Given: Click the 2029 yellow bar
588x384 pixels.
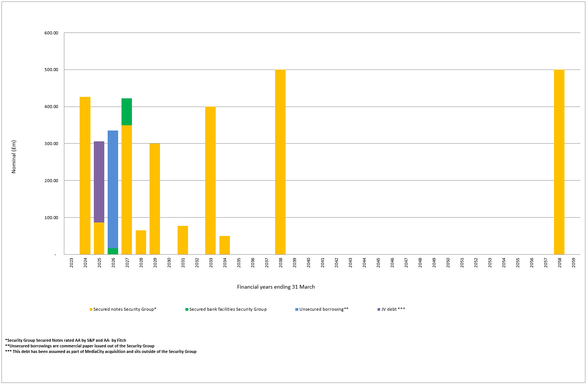Looking at the screenshot, I should coord(155,199).
